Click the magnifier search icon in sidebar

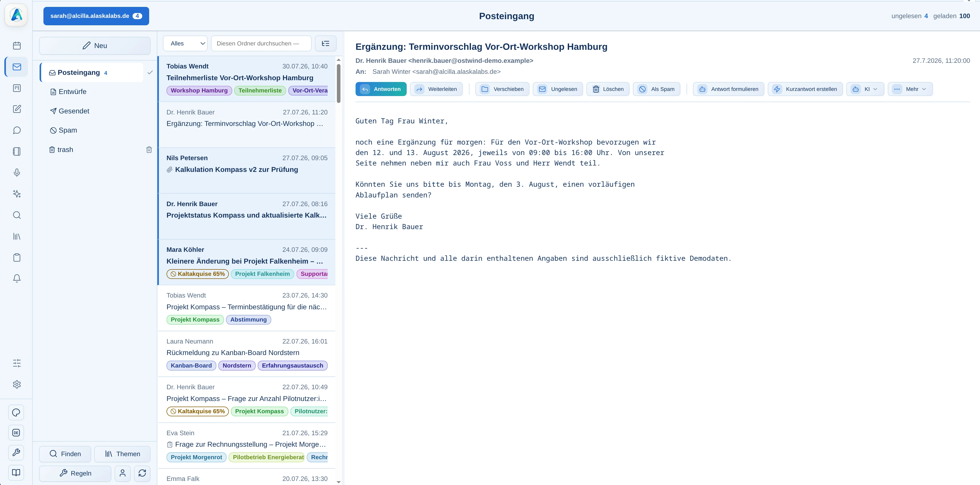click(x=17, y=215)
